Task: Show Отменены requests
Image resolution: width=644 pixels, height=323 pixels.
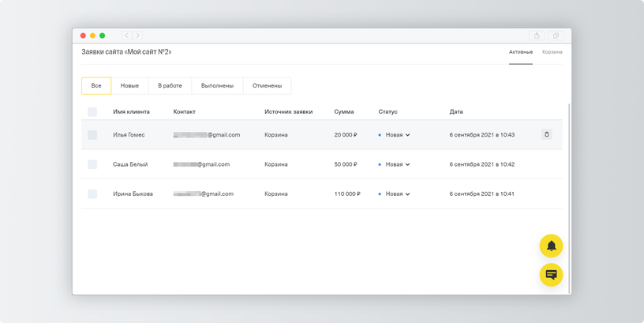Action: pos(267,86)
